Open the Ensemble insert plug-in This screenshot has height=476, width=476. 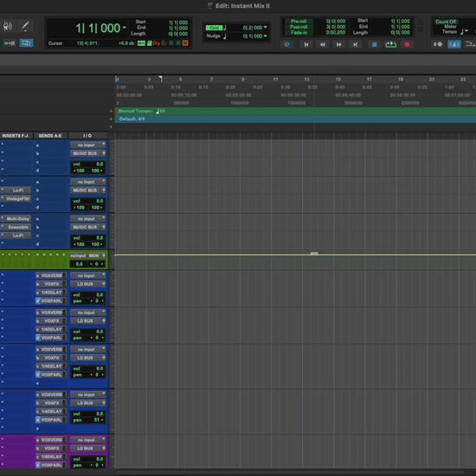pos(16,228)
